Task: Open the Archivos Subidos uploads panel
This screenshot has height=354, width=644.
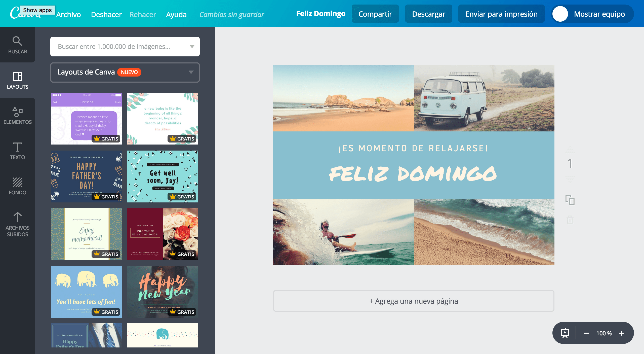Action: pyautogui.click(x=18, y=224)
